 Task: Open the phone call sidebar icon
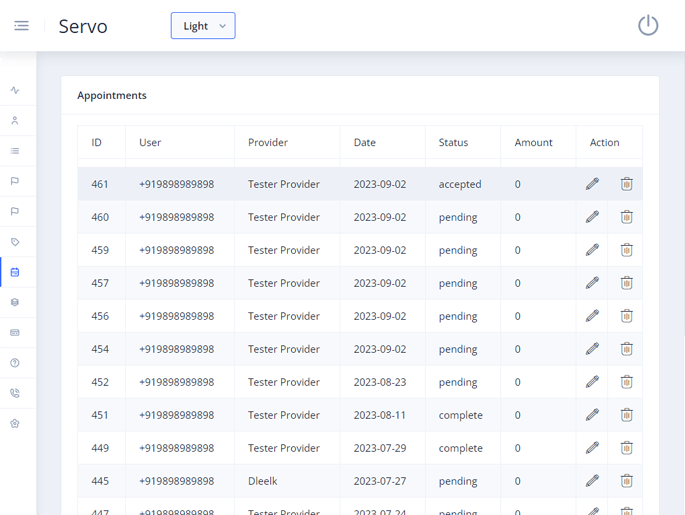point(15,393)
